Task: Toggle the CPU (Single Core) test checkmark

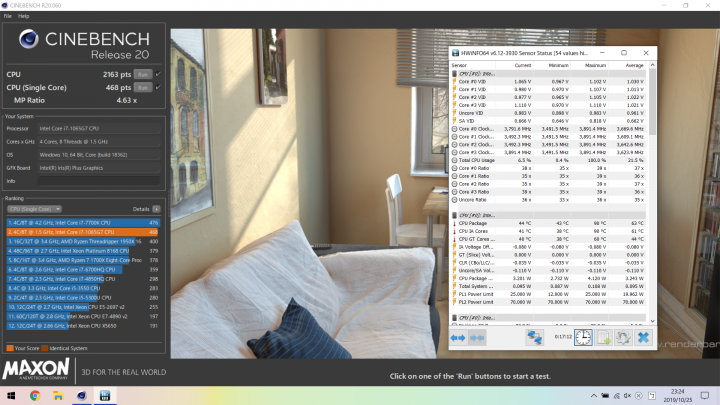Action: click(158, 87)
